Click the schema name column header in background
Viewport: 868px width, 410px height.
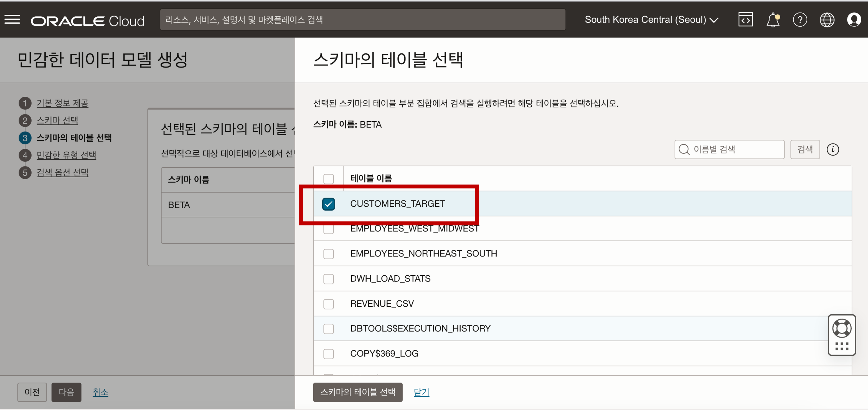(189, 180)
